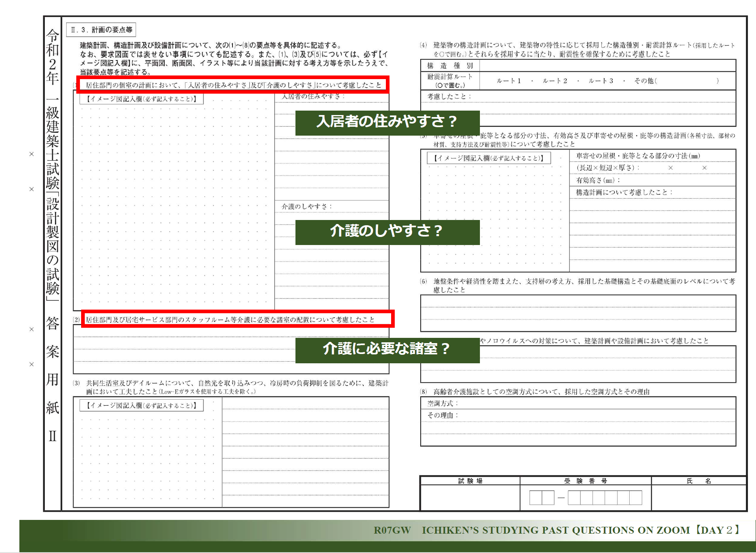
Task: Click the green banner 介護に必要な諸室？
Action: (x=387, y=350)
